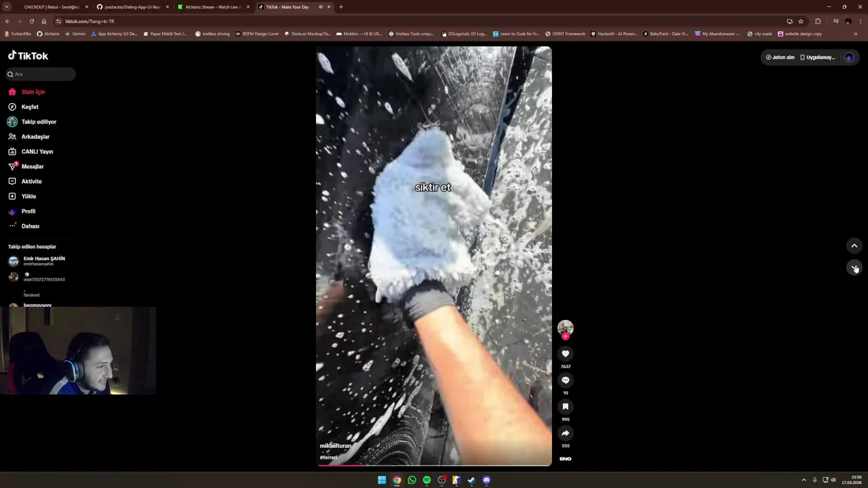Screen dimensions: 868x488
Task: Open the video comments
Action: pos(566,380)
